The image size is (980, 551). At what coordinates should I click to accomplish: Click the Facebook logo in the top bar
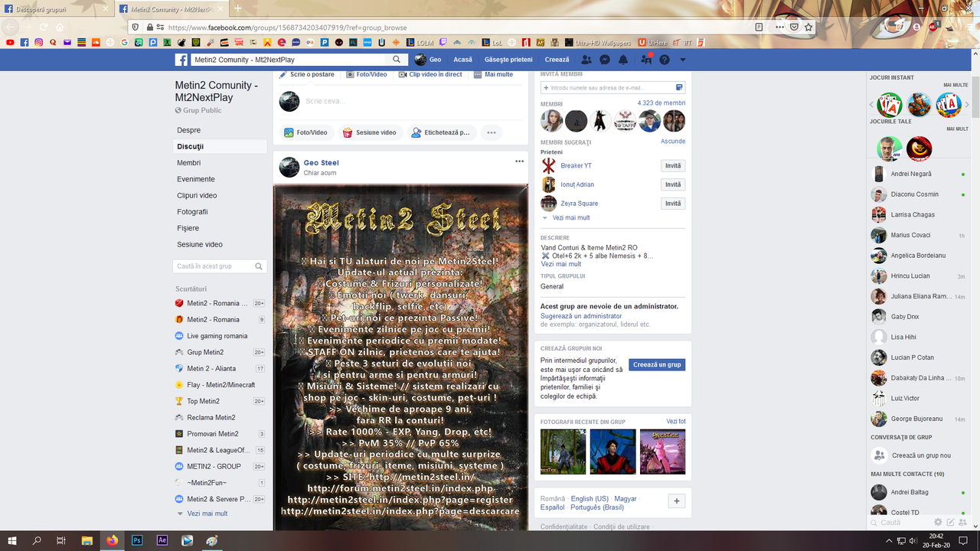(x=181, y=60)
